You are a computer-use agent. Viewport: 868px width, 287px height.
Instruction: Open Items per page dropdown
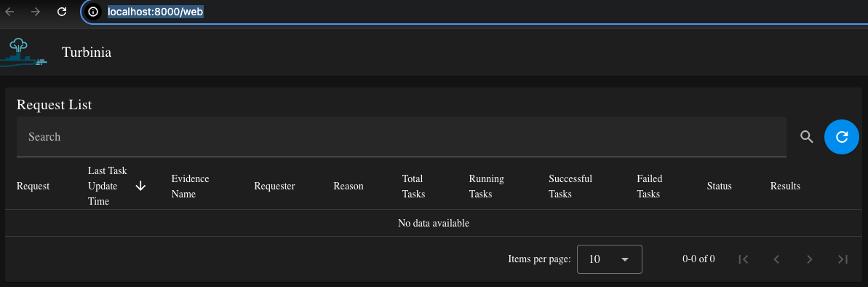click(x=610, y=259)
